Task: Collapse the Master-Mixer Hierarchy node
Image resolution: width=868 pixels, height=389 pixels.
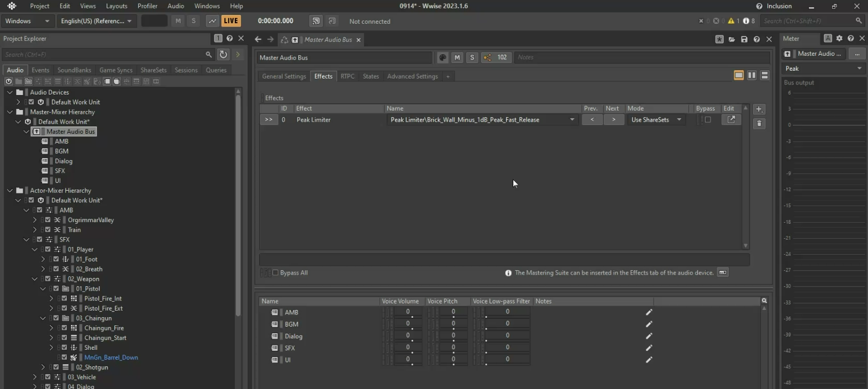Action: 10,112
